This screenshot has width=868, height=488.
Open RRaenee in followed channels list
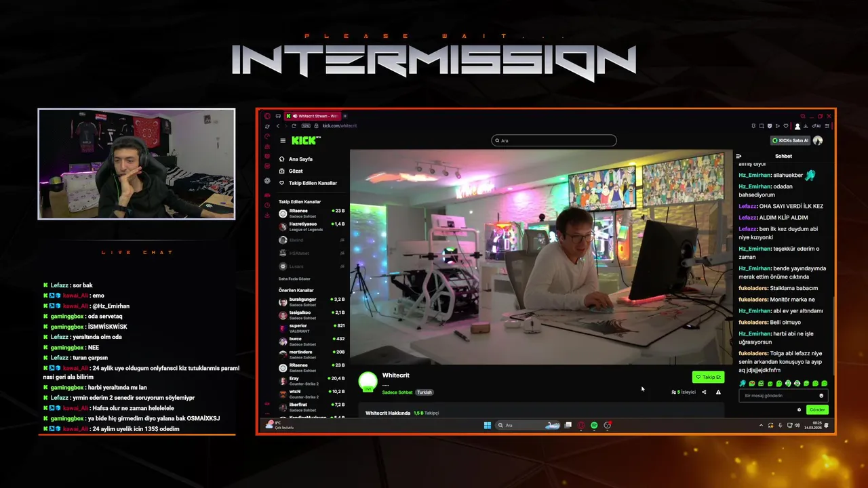click(x=311, y=213)
